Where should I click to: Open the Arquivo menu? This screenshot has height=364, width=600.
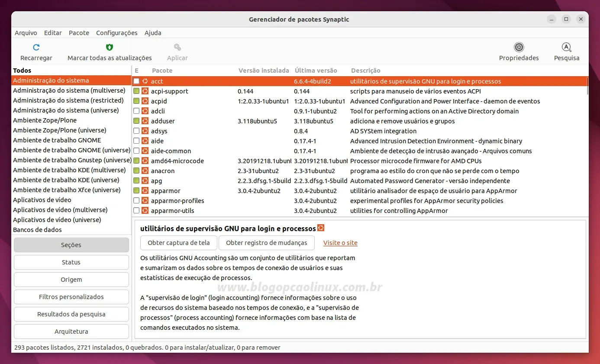(x=26, y=33)
